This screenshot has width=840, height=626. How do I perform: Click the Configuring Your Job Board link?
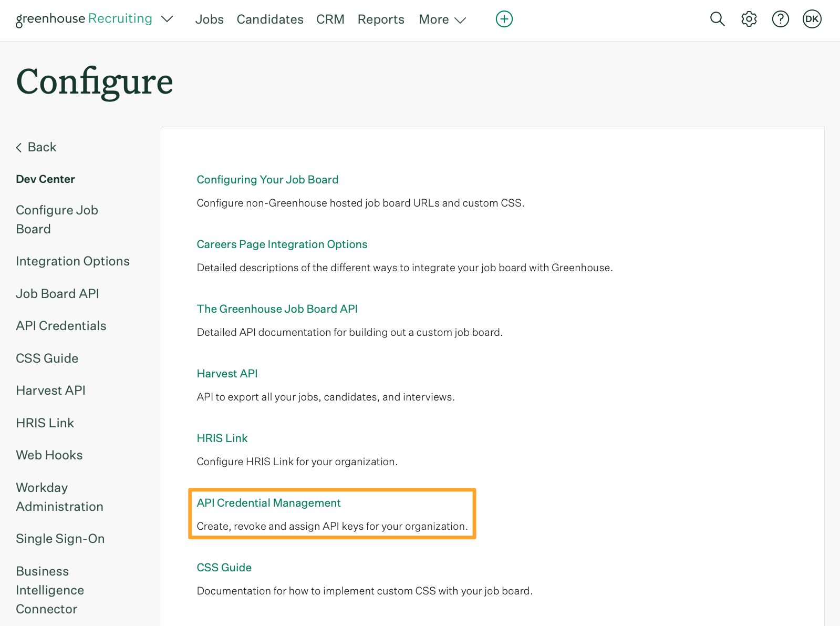267,180
